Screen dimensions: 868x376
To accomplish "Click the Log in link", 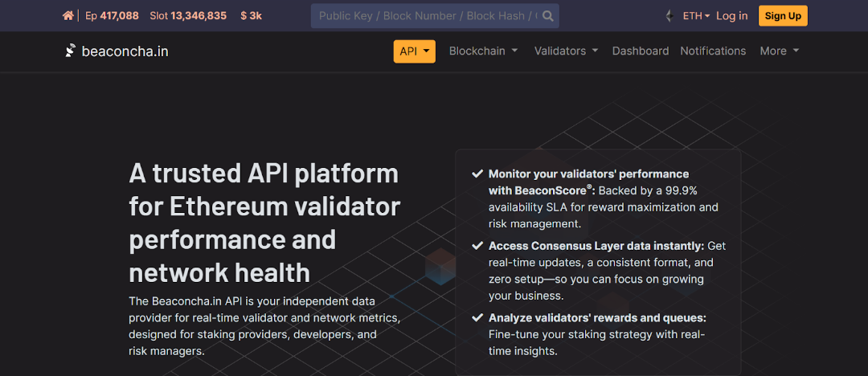I will (x=731, y=16).
